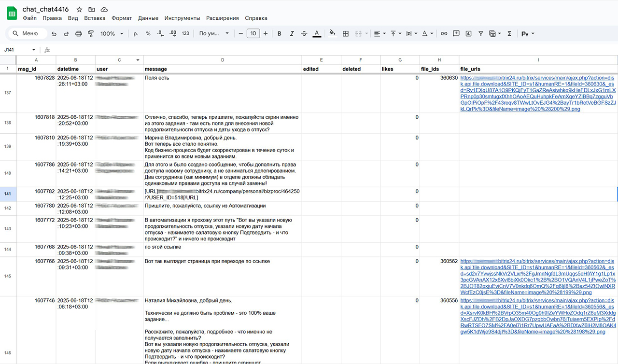Click the Print icon
Viewport: 618px width, 364px height.
79,34
